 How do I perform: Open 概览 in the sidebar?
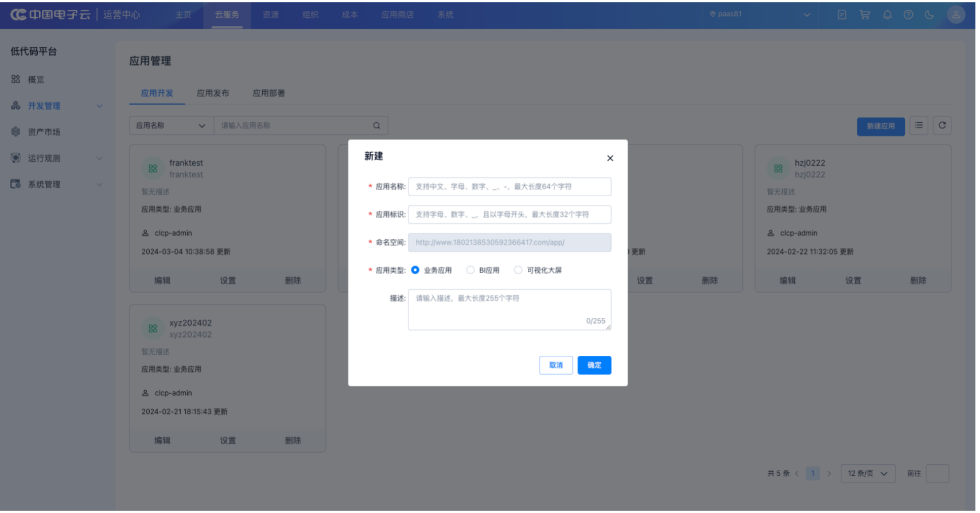pyautogui.click(x=36, y=80)
